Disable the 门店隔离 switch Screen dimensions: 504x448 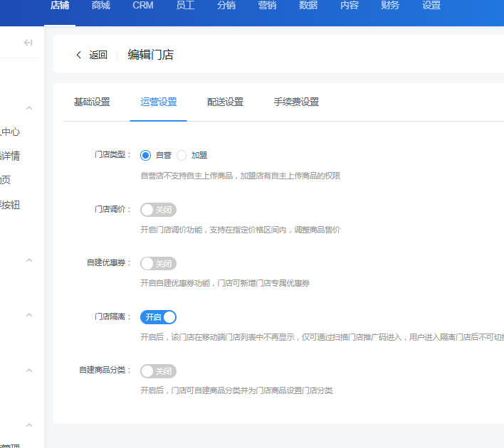point(158,317)
